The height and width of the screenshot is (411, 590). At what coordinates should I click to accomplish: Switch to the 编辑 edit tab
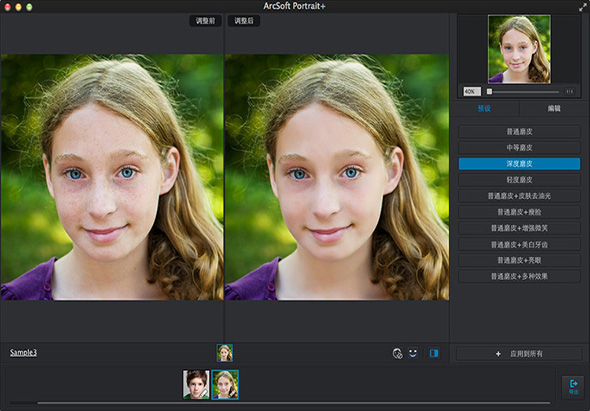point(554,108)
